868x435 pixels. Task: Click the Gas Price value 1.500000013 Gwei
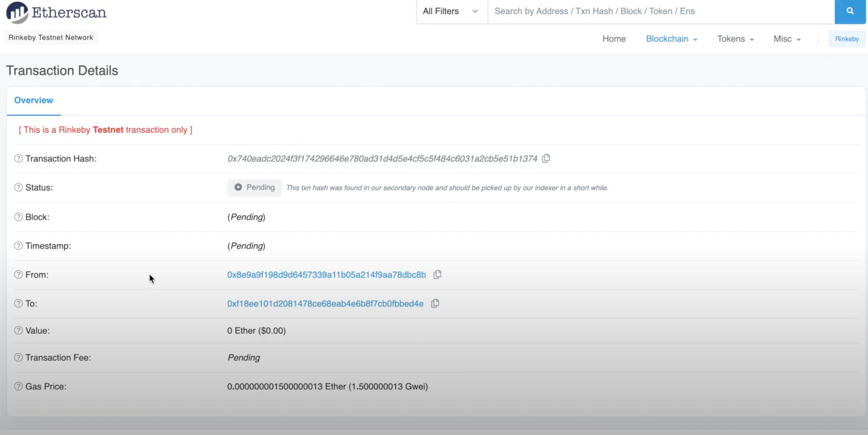(x=327, y=386)
